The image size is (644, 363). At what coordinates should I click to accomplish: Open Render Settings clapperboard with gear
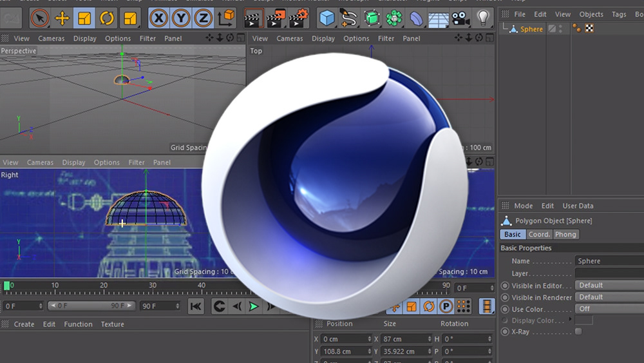pyautogui.click(x=298, y=18)
